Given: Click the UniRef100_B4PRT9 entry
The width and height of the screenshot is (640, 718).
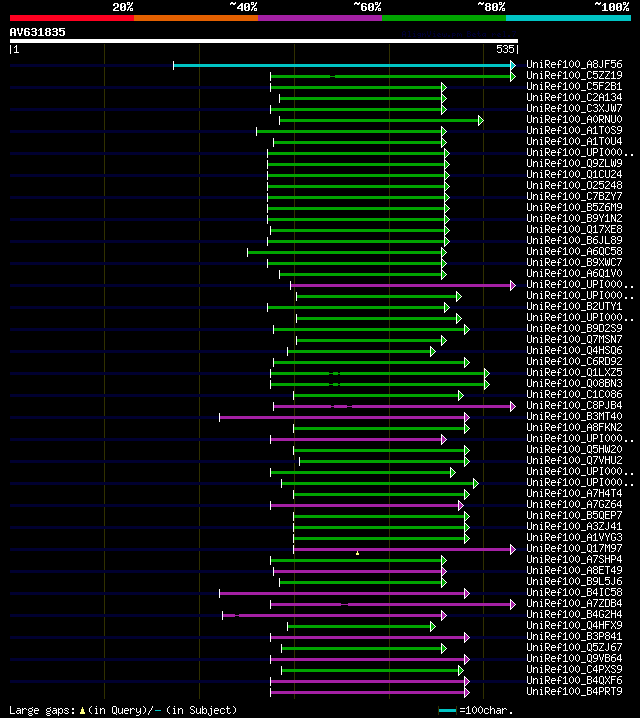Looking at the screenshot, I should [x=574, y=691].
